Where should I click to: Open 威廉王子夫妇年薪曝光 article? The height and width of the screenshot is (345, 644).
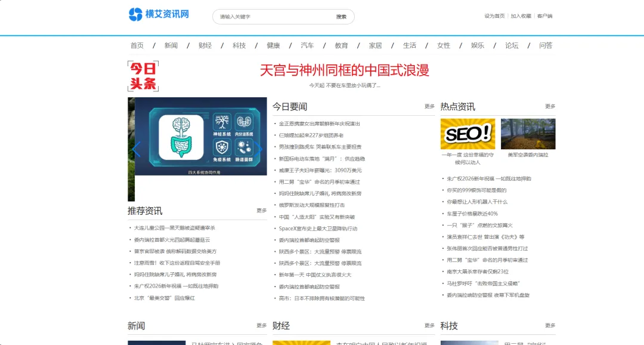[320, 170]
